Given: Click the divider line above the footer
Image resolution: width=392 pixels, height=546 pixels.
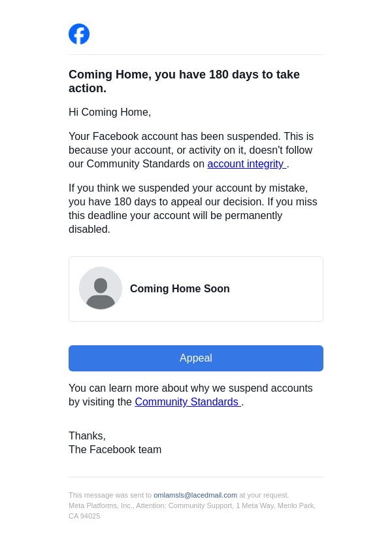Looking at the screenshot, I should 196,477.
